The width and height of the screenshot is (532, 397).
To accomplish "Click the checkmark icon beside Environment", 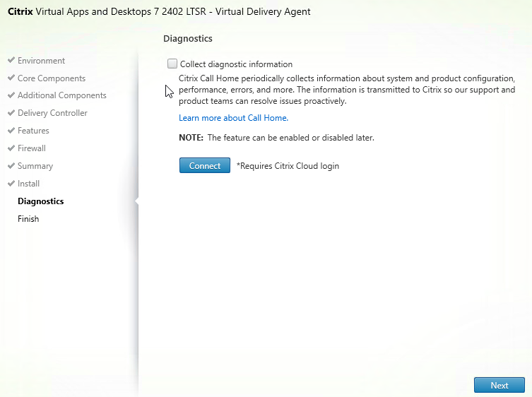I will 11,60.
